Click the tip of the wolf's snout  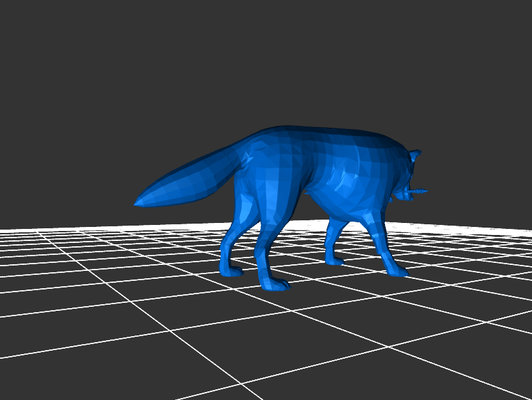click(x=424, y=192)
